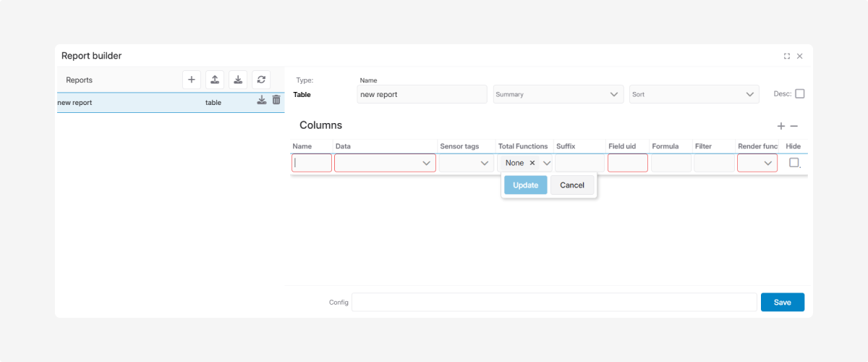Viewport: 868px width, 362px height.
Task: Expand the Sensor tags dropdown
Action: [466, 163]
